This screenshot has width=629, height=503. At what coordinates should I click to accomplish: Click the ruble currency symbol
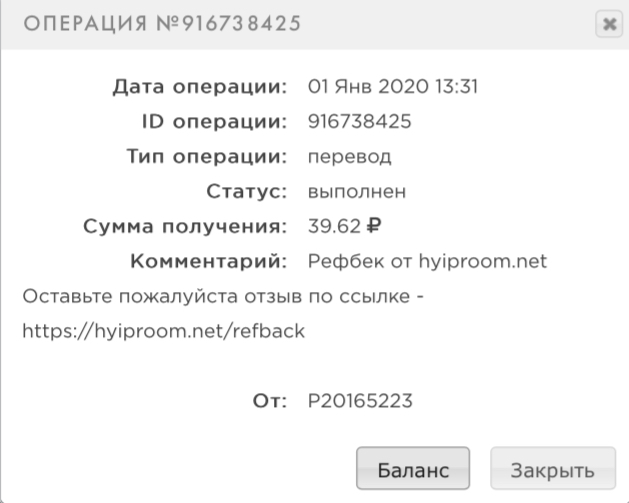[373, 226]
